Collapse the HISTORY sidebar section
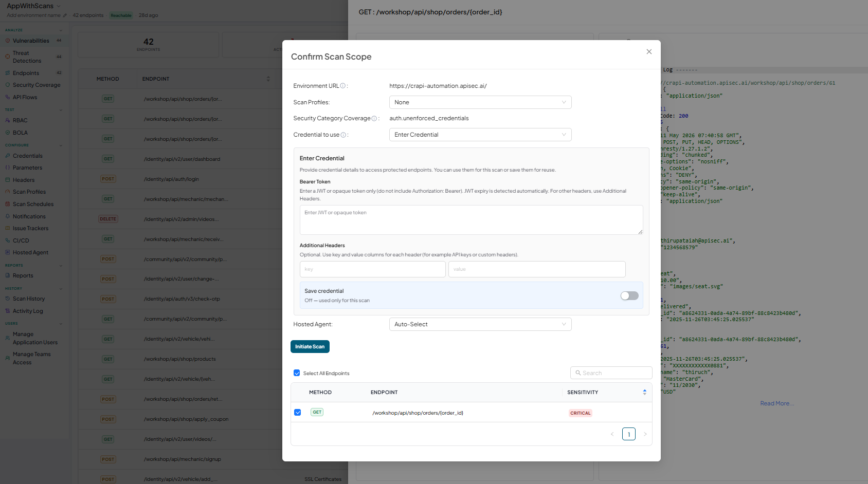Screen dimensions: 868x484 pyautogui.click(x=61, y=289)
